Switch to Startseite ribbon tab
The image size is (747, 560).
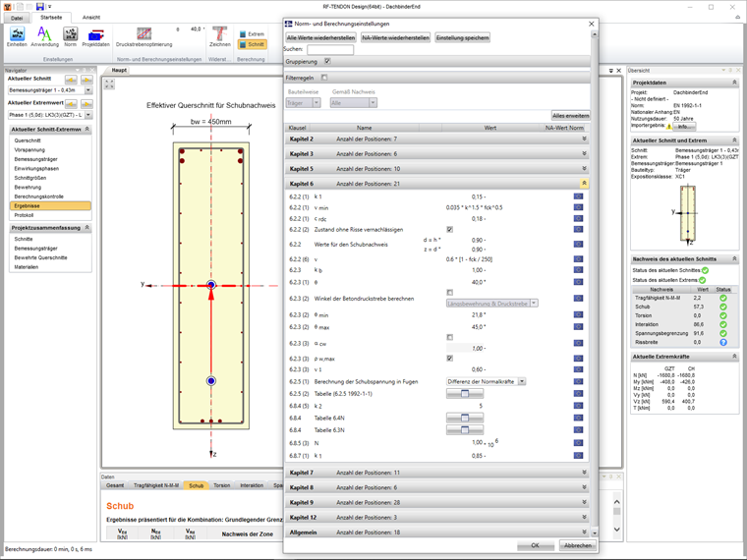pos(51,17)
